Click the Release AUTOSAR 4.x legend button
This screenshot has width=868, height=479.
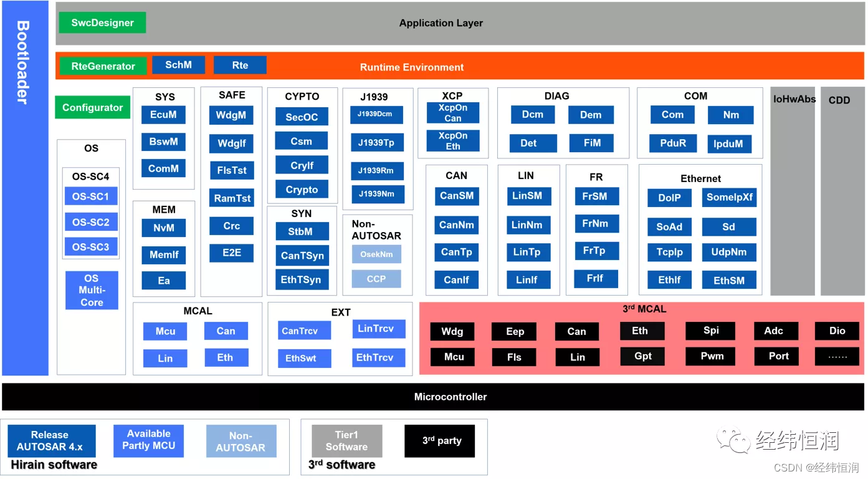click(50, 440)
